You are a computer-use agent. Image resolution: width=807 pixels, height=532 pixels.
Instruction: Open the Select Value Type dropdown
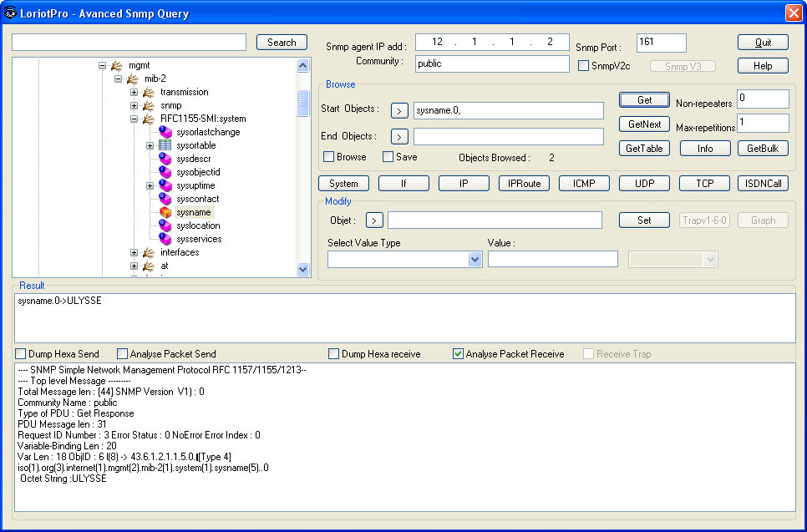click(x=474, y=259)
